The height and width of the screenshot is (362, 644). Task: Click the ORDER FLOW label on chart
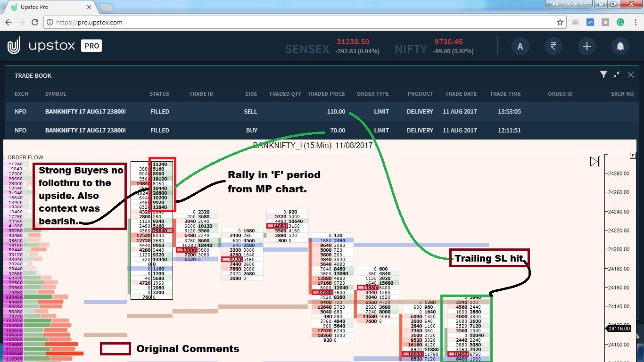click(24, 157)
